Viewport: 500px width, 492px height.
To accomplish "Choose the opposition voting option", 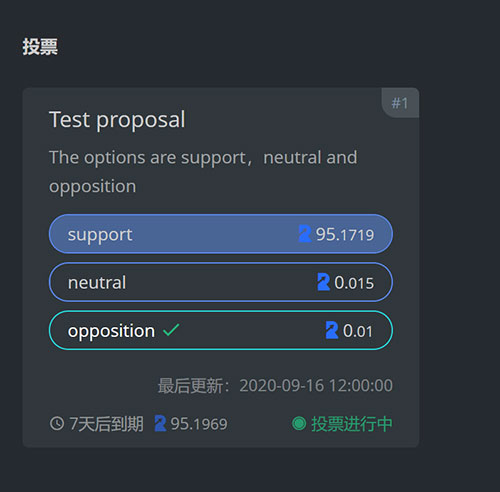I will pos(221,330).
